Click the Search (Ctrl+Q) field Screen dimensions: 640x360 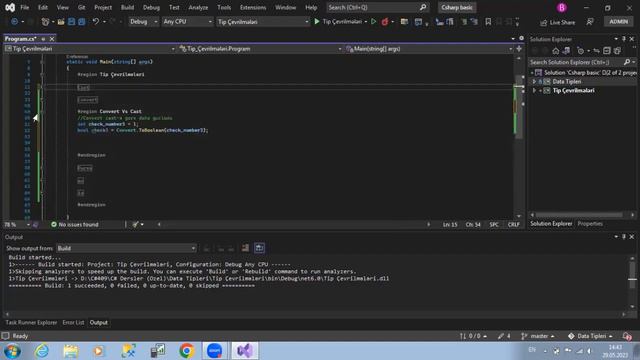click(x=378, y=7)
